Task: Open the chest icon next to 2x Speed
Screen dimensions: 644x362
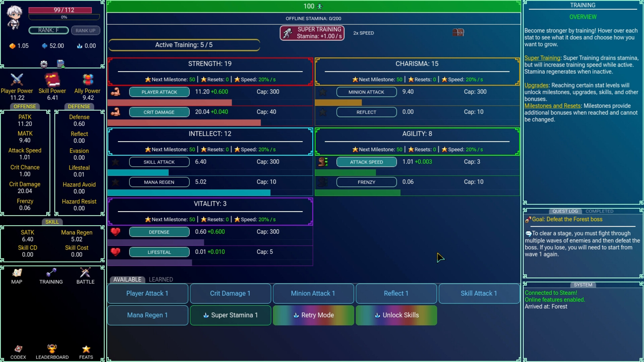Action: pos(458,33)
